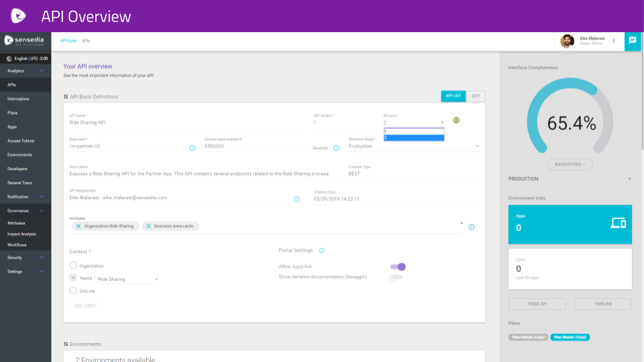Click the Sensedia logo in the purple header
Viewport: 644px width, 362px height.
pos(18,16)
